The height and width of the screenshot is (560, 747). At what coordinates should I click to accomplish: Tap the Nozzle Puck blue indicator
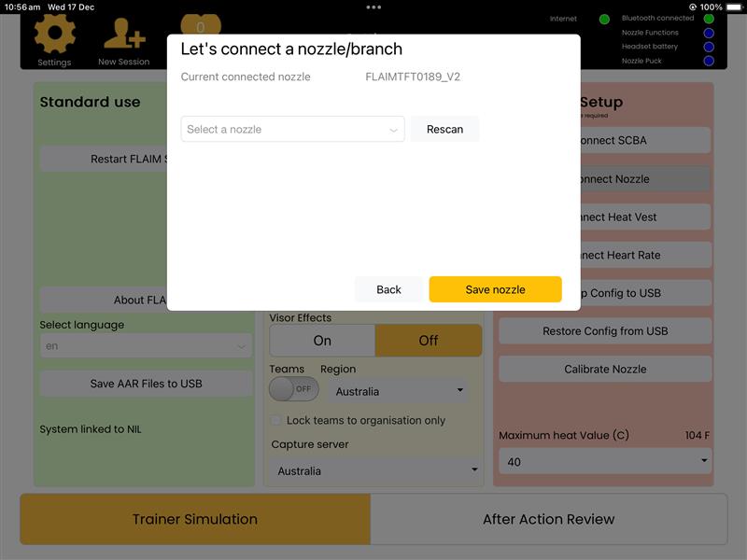point(709,61)
